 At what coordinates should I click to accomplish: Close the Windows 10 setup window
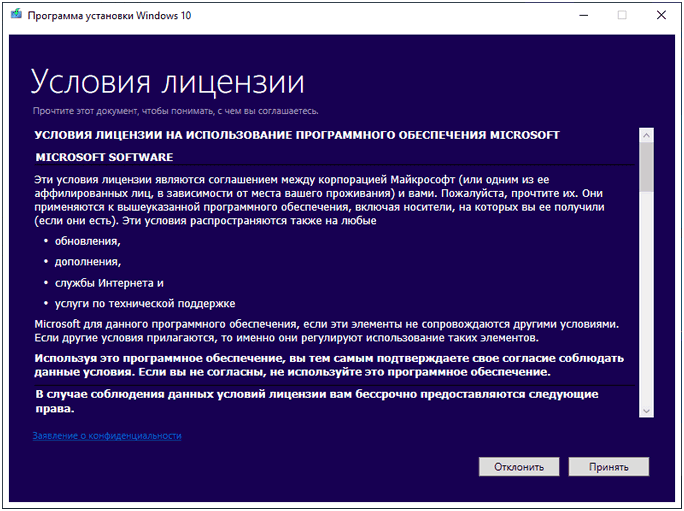tap(661, 15)
